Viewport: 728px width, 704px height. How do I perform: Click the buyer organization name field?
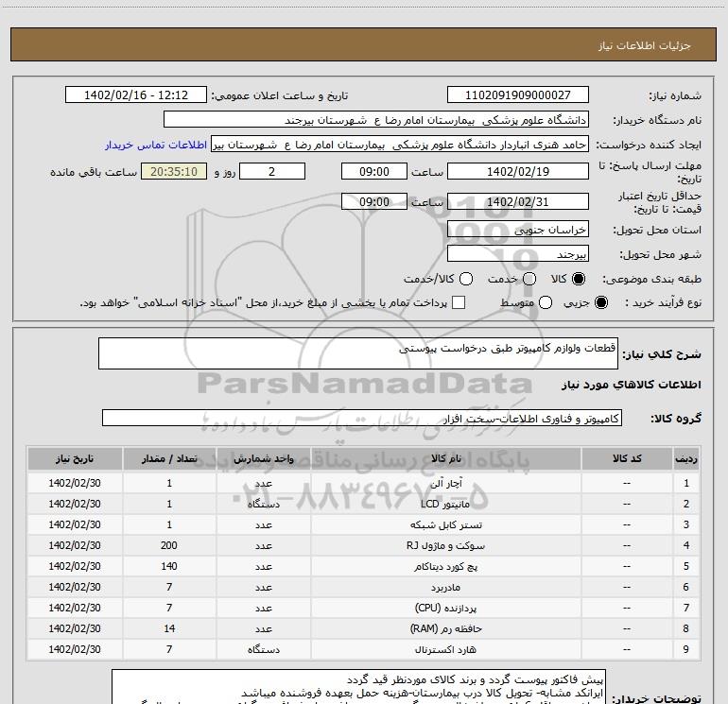[376, 120]
